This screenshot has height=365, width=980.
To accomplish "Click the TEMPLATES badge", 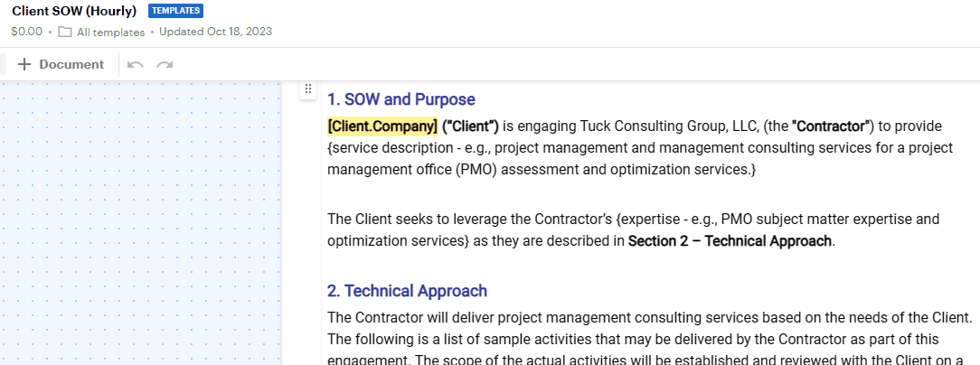I will coord(175,11).
